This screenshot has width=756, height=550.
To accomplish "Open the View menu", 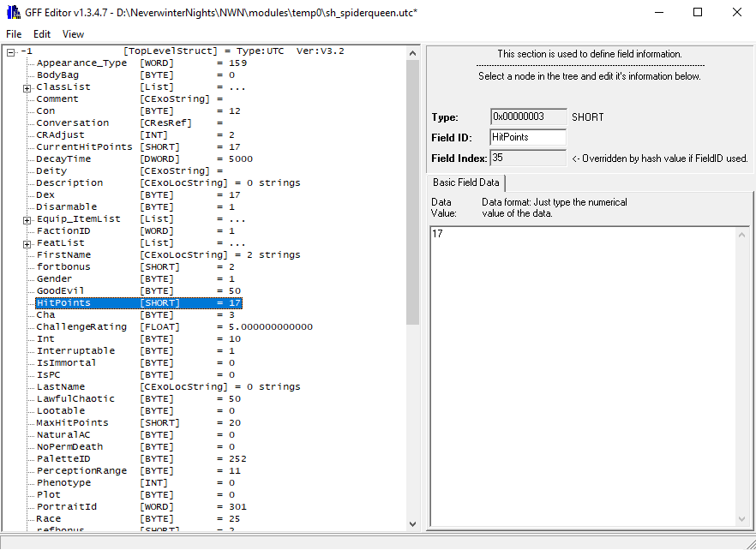I will [x=73, y=34].
